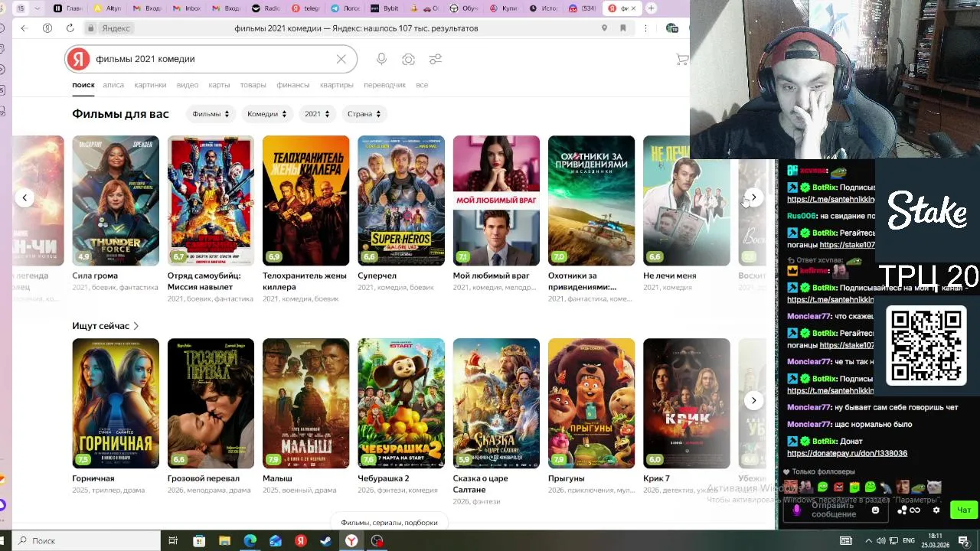Open the переводчик search tab

pyautogui.click(x=384, y=85)
